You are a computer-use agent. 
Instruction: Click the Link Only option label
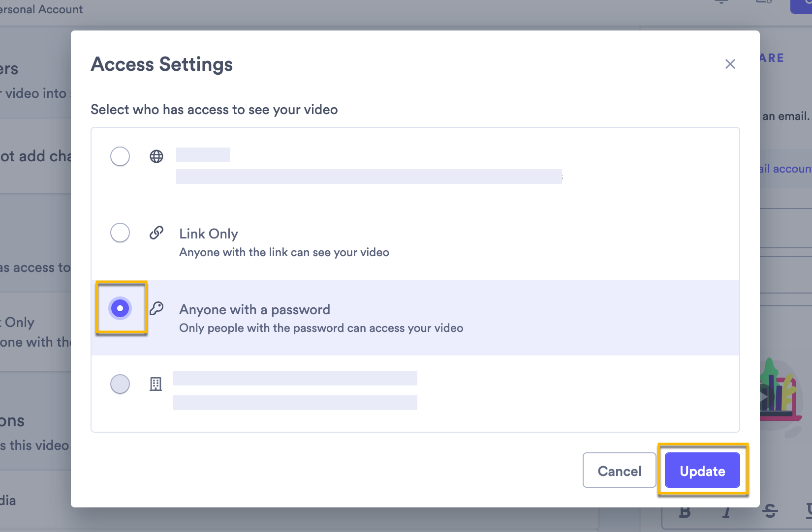[209, 234]
